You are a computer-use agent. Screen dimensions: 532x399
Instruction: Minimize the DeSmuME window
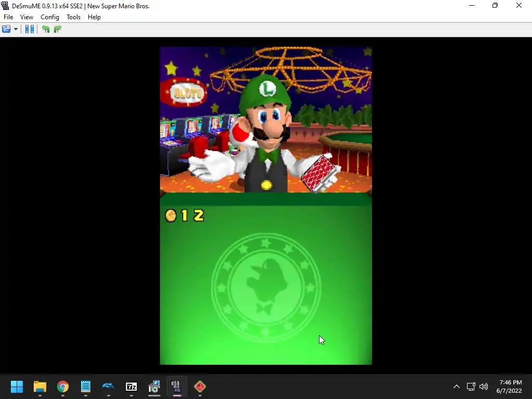(472, 6)
